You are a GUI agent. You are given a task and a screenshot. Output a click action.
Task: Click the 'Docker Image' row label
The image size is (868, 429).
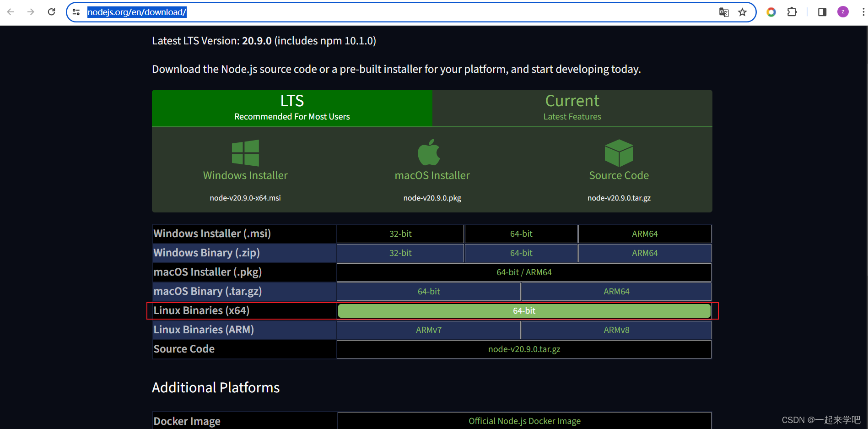point(187,421)
